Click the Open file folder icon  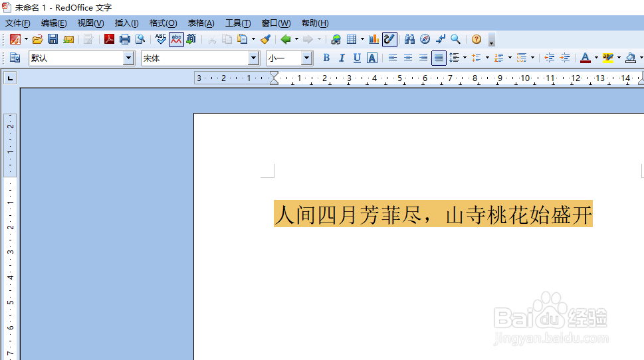[x=37, y=39]
